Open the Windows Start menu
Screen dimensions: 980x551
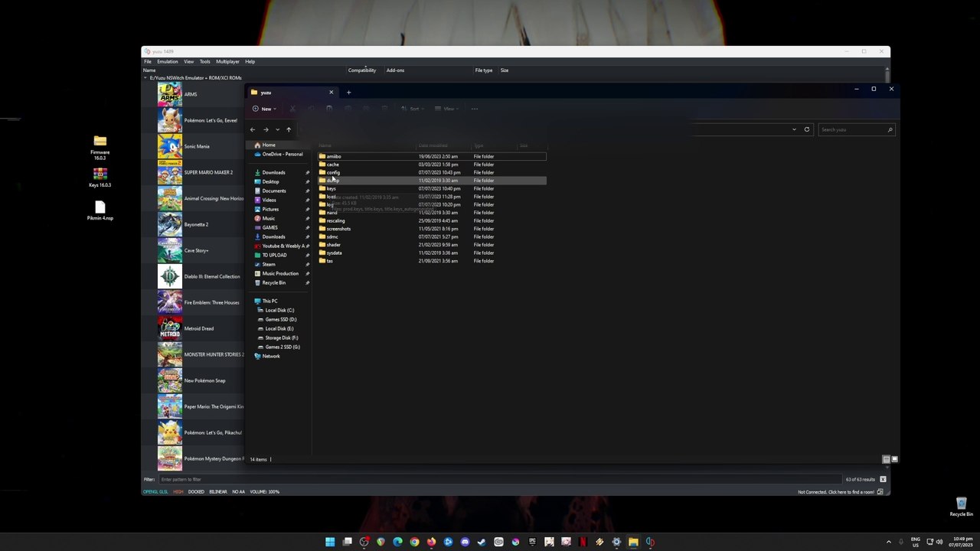[x=330, y=542]
